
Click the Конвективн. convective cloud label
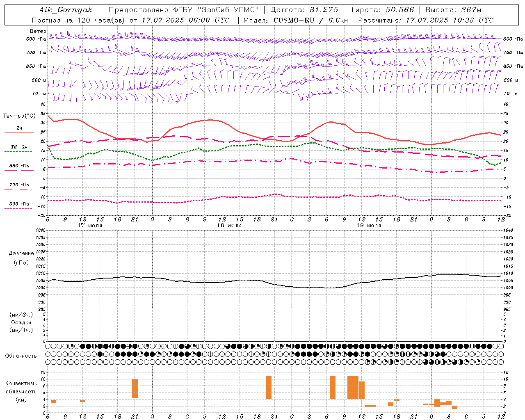(21, 383)
